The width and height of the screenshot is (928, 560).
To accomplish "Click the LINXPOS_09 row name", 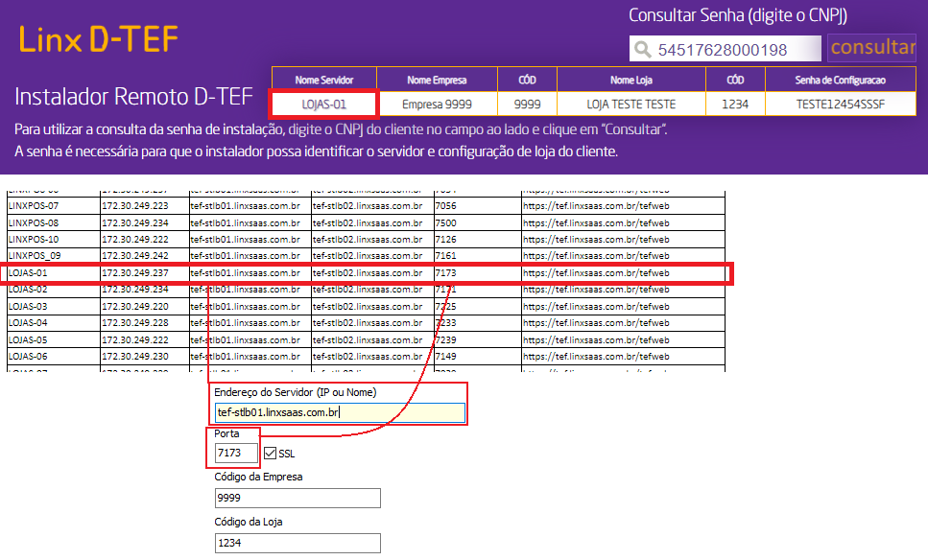I will [35, 256].
